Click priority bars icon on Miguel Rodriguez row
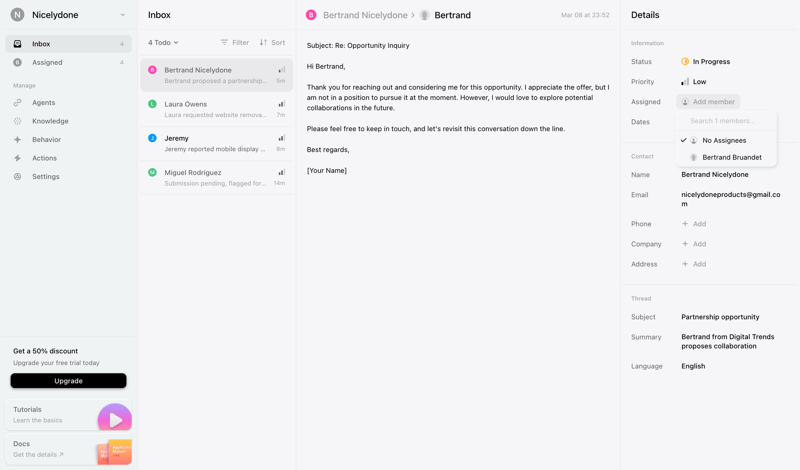This screenshot has width=800, height=470. (x=282, y=172)
